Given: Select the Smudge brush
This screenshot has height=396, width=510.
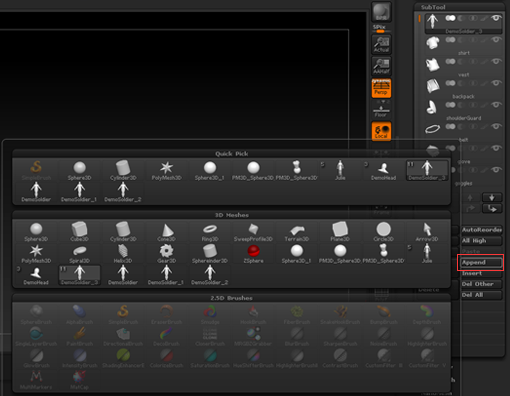Looking at the screenshot, I should click(x=210, y=315).
